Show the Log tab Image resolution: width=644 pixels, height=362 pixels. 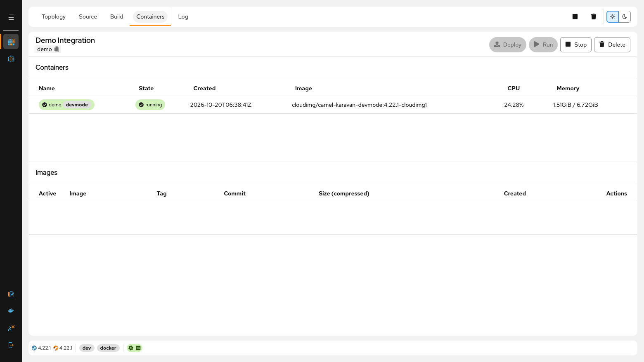coord(183,16)
